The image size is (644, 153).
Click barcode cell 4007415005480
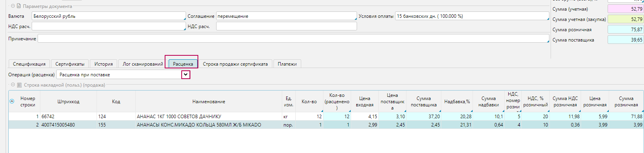pyautogui.click(x=68, y=125)
